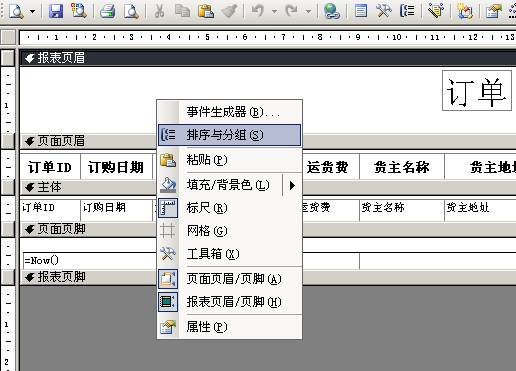Click the Code builder toolbar icon

click(x=465, y=11)
